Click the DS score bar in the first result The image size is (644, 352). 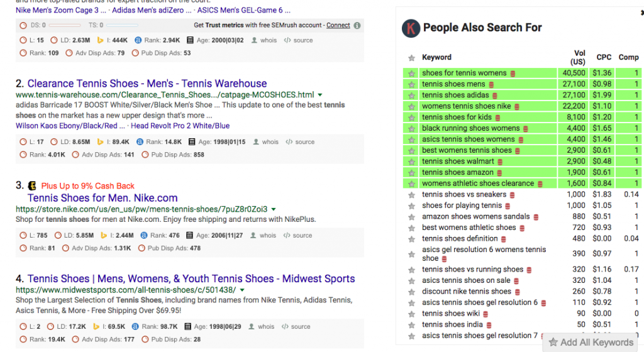click(65, 25)
